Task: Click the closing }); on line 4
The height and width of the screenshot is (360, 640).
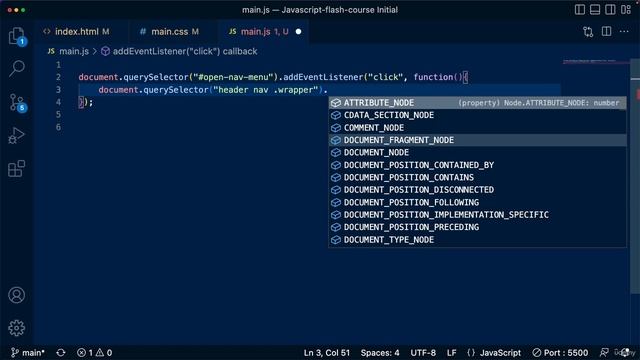Action: [86, 102]
